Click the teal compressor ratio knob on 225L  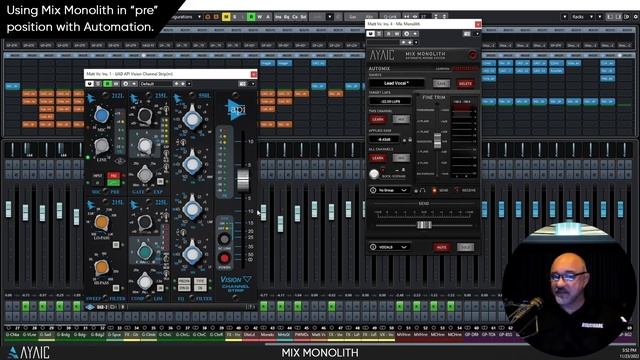coord(144,252)
